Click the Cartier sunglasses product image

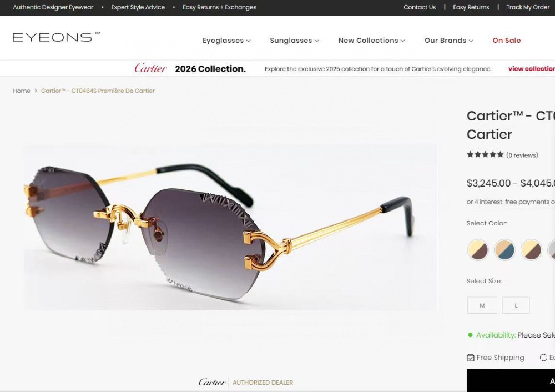click(x=230, y=227)
